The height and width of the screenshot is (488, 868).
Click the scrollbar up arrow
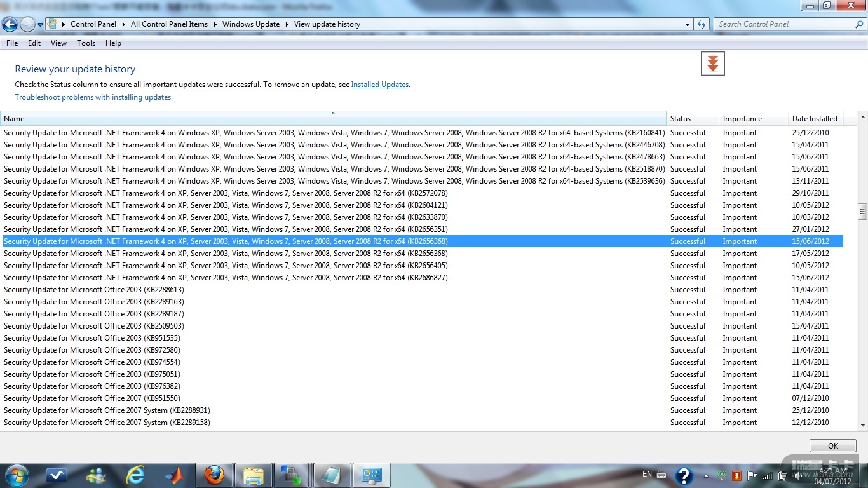point(862,118)
